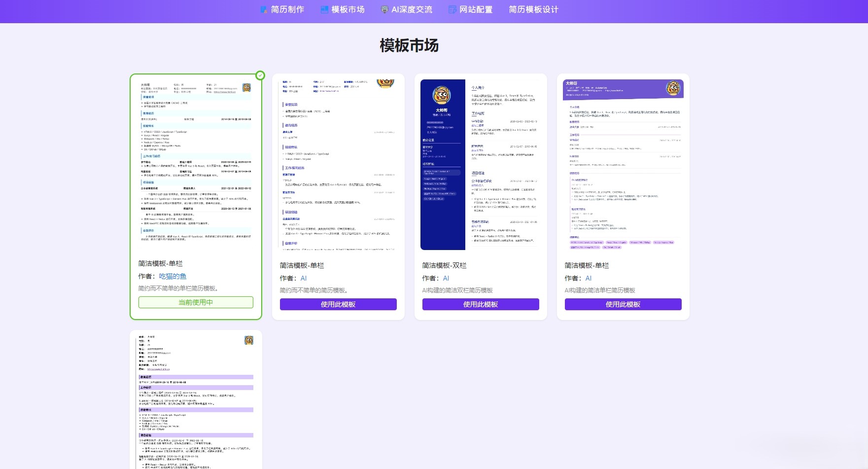This screenshot has height=469, width=868.
Task: Click the avatar in the purple-header template preview
Action: 673,88
